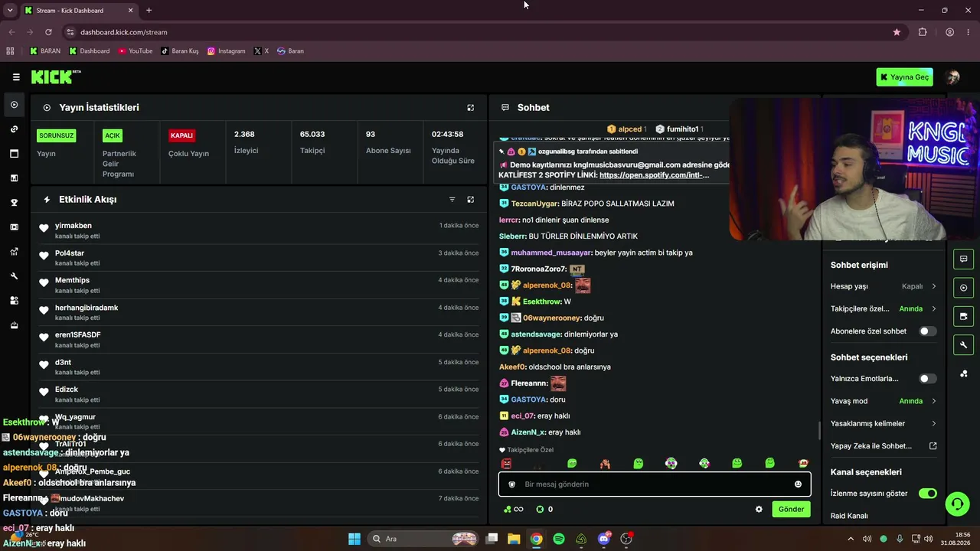
Task: Open browser extensions menu
Action: pos(923,32)
